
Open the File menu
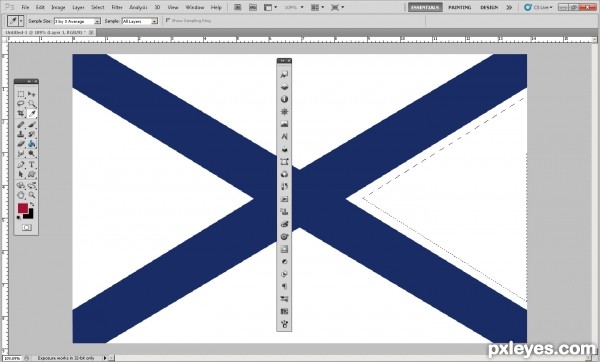tap(25, 7)
